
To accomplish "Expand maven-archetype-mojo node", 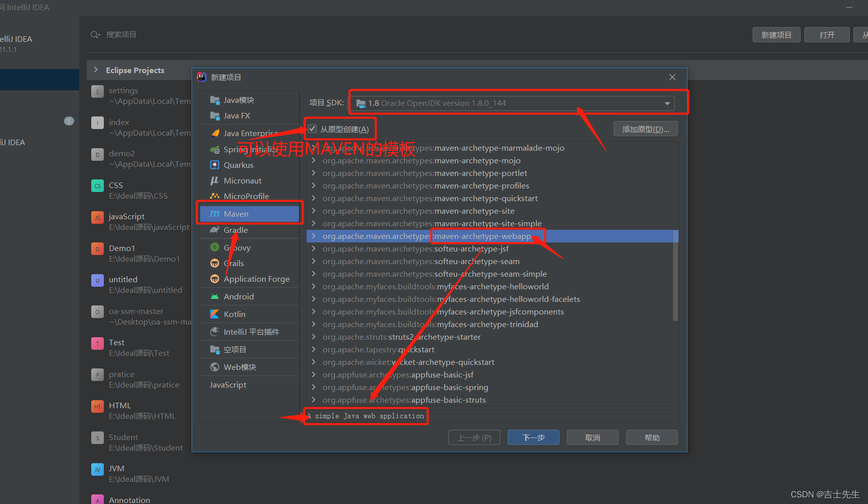I will coord(314,160).
